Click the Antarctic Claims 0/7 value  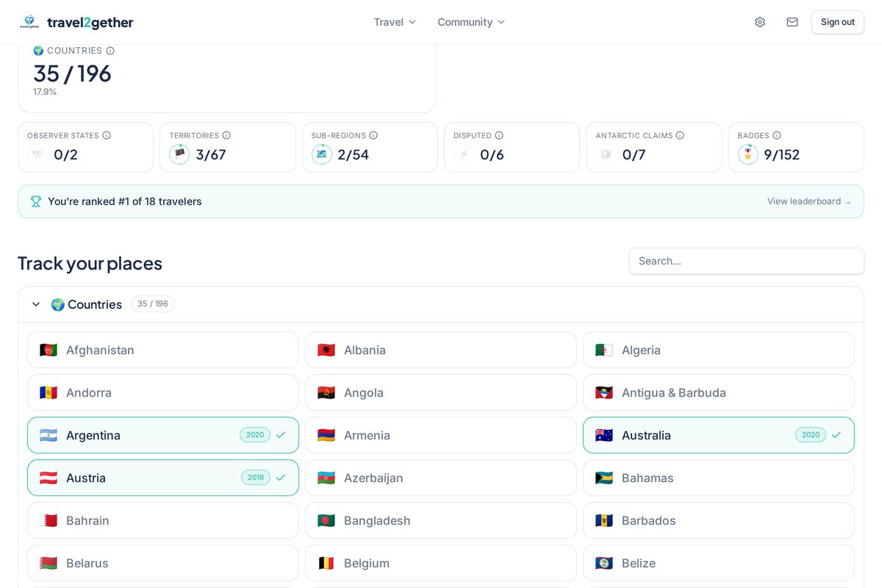point(634,154)
